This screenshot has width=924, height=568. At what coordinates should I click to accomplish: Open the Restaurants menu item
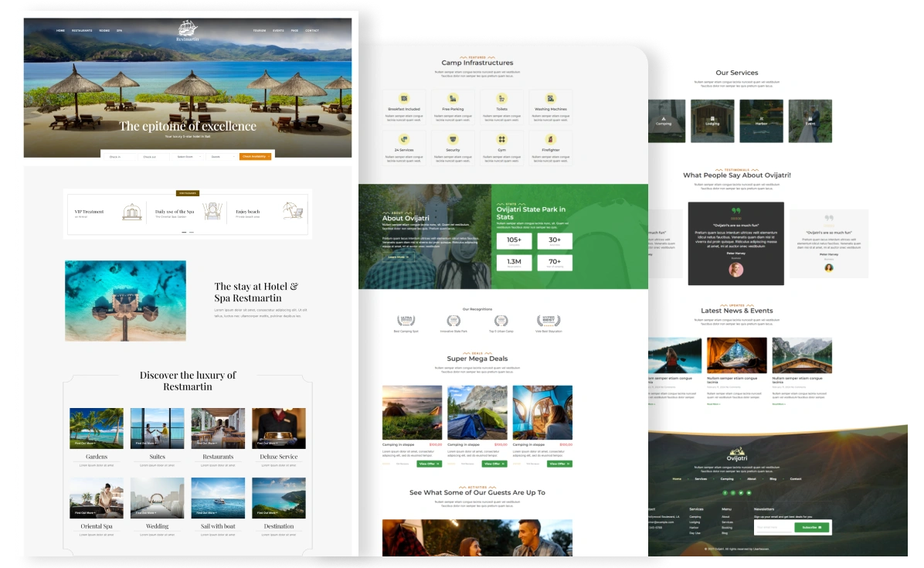tap(82, 31)
